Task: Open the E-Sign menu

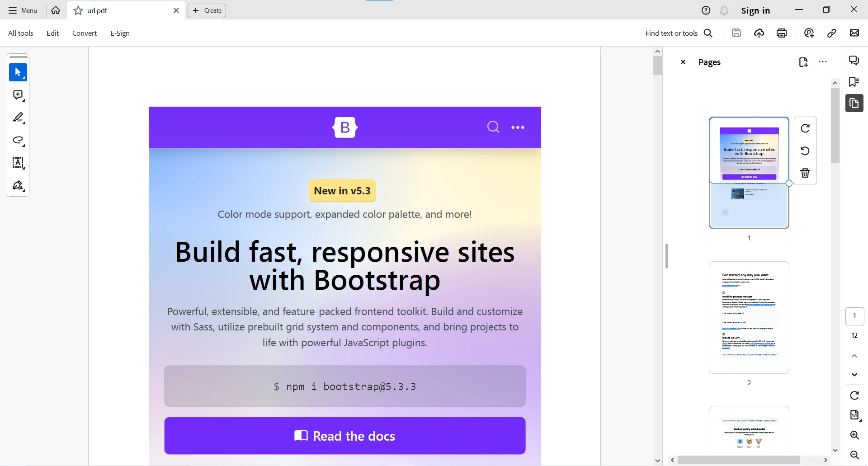Action: point(120,33)
